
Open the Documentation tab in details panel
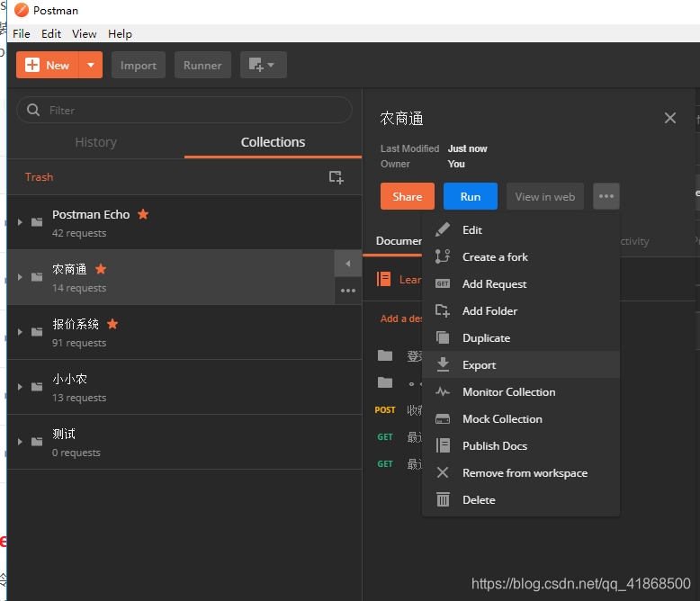click(x=399, y=241)
